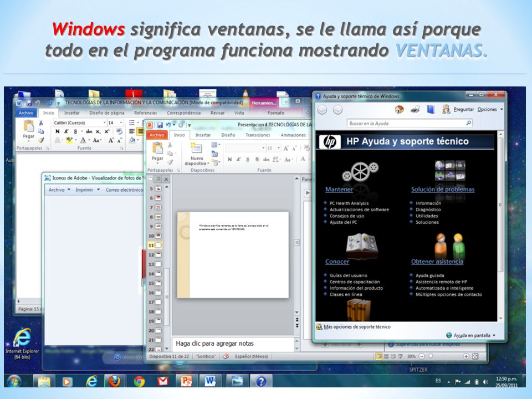Click the Pegar paste icon in the Word ribbon
This screenshot has height=399, width=532.
click(28, 126)
